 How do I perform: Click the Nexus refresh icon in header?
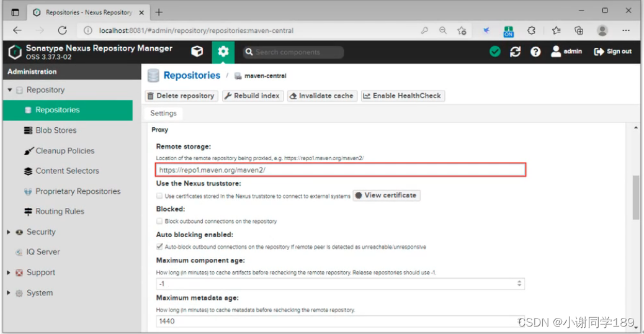[515, 52]
